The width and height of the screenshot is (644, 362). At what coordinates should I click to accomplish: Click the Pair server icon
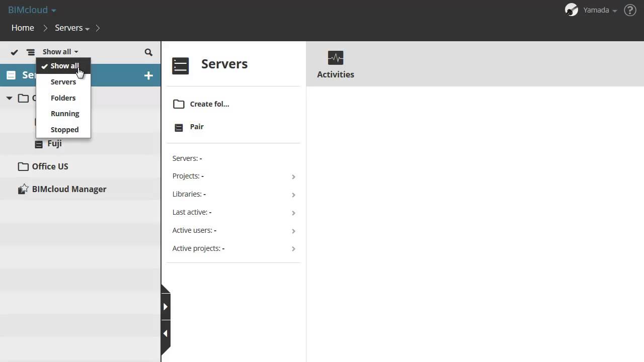coord(179,128)
